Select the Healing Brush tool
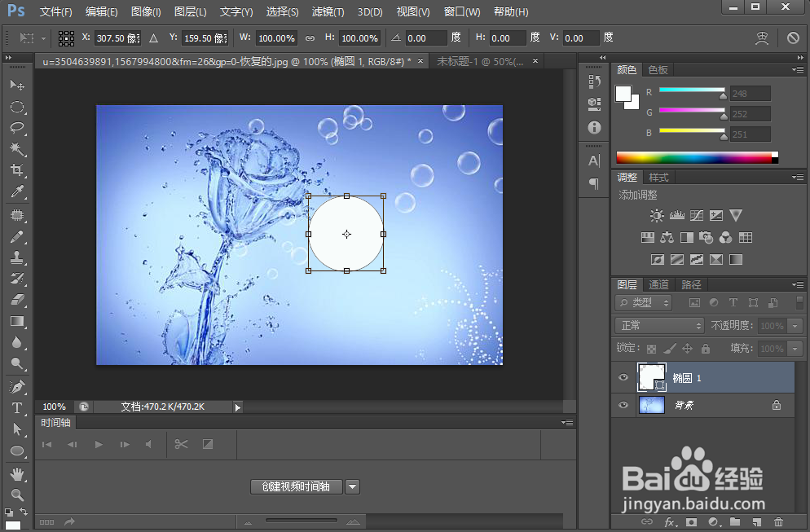This screenshot has height=532, width=810. pyautogui.click(x=17, y=215)
